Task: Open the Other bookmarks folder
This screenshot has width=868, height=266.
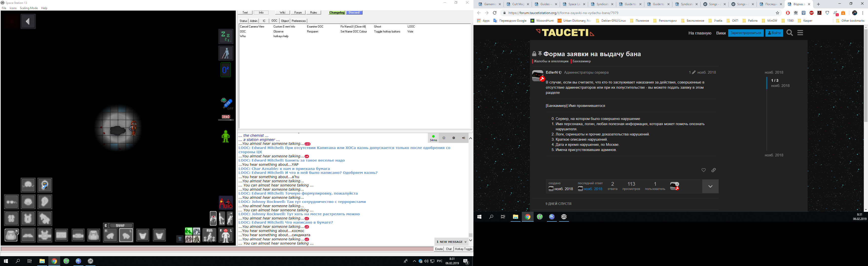Action: tap(850, 20)
